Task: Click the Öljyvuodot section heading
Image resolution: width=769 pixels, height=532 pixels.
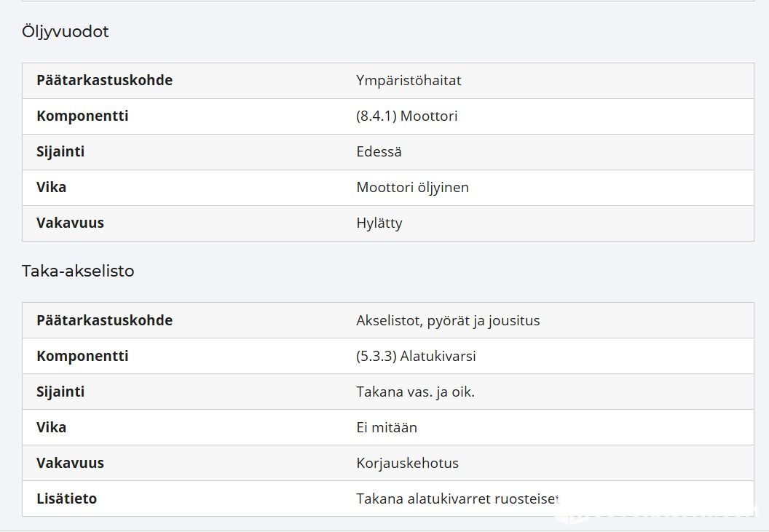Action: (66, 31)
